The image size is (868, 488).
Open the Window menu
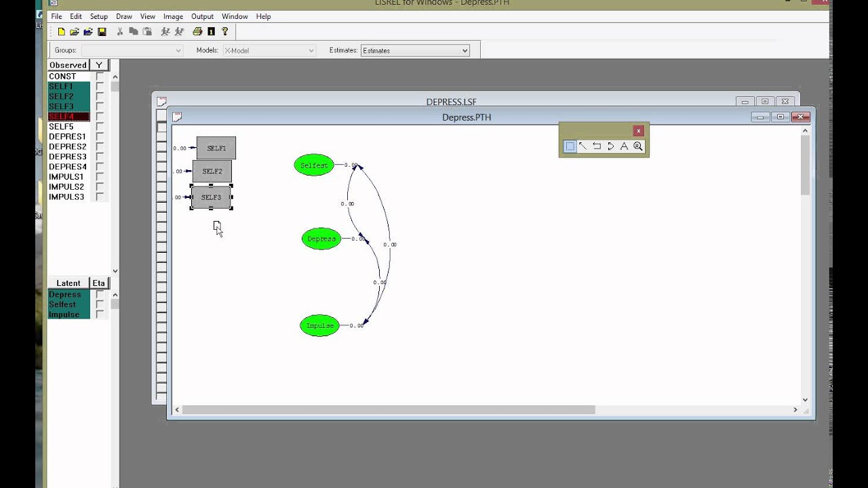[x=235, y=16]
